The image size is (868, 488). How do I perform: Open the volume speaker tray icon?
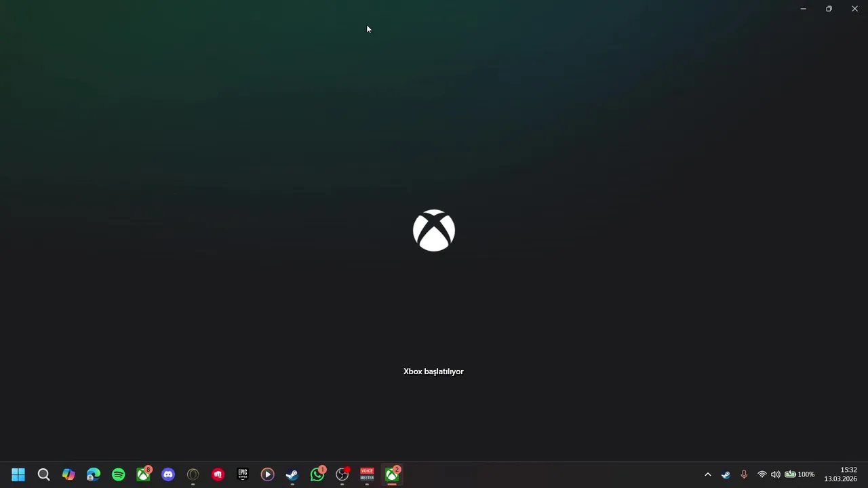(776, 474)
